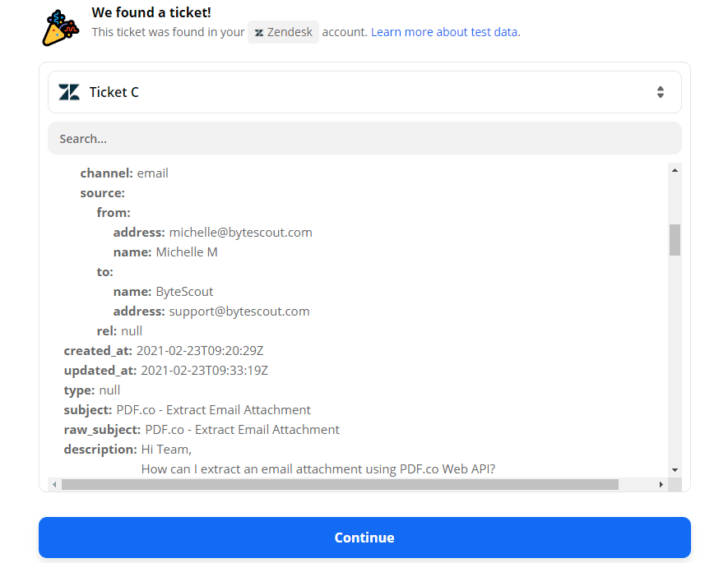Click the vertical scrollbar thumb
This screenshot has height=563, width=728.
[675, 239]
